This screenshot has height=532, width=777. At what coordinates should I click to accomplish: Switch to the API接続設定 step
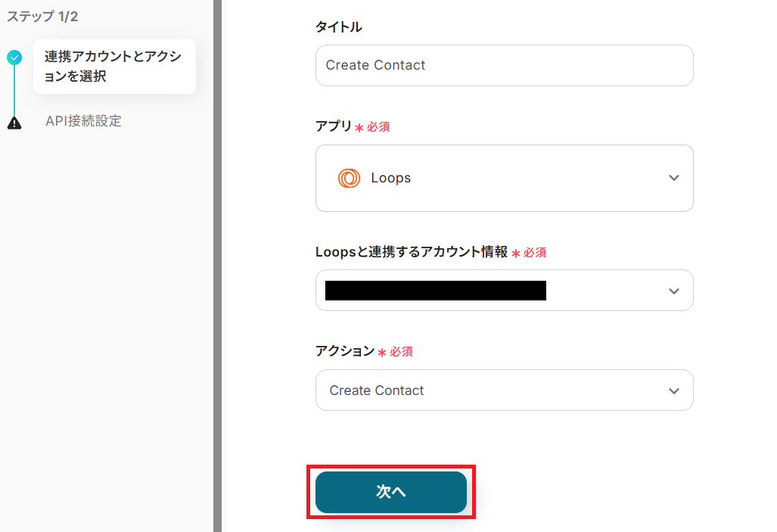(x=83, y=121)
